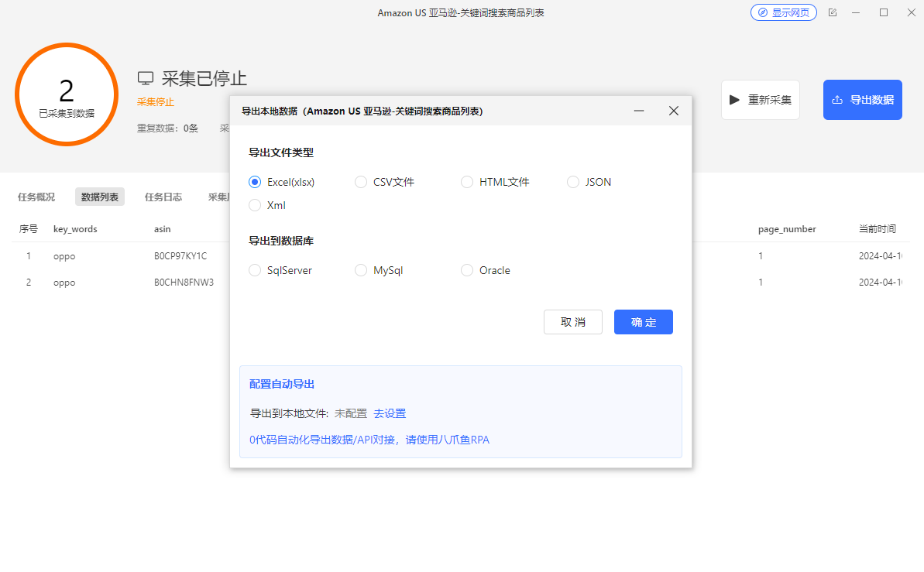Viewport: 924px width, 572px height.
Task: Choose MySql database export option
Action: coord(379,270)
